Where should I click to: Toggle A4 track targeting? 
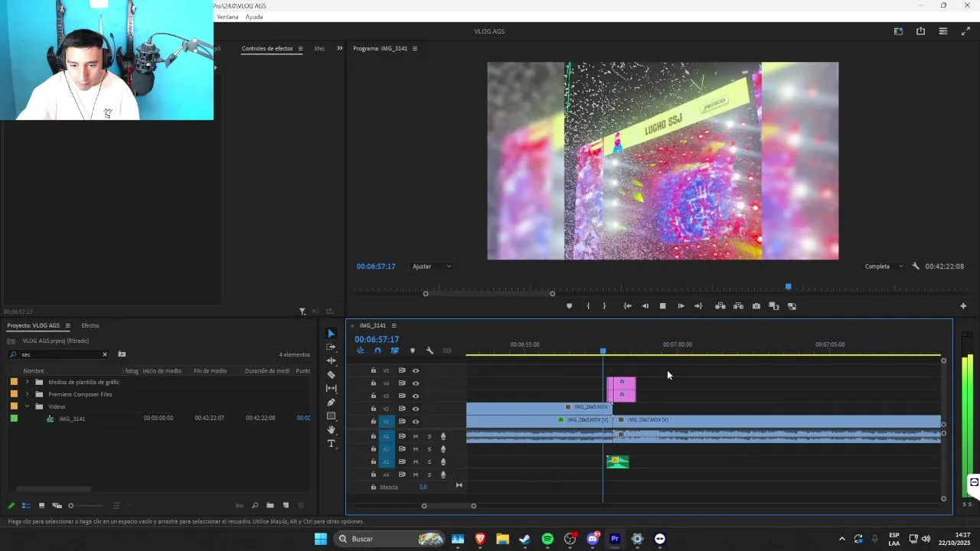(387, 474)
